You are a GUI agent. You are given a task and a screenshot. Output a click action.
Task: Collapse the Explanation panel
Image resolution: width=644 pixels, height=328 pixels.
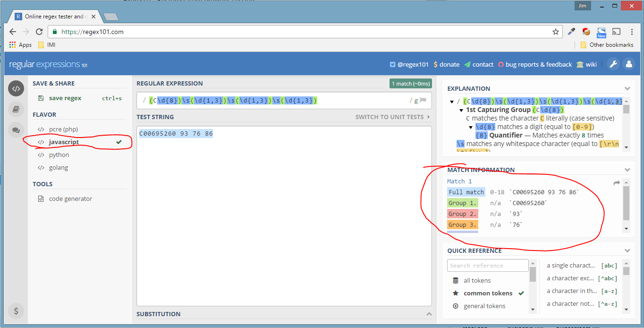click(627, 88)
